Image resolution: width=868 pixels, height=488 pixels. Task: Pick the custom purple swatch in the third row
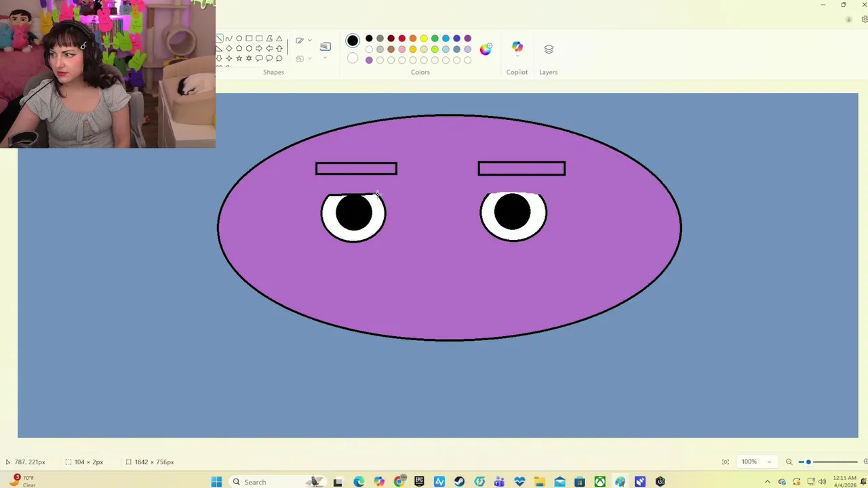coord(369,60)
